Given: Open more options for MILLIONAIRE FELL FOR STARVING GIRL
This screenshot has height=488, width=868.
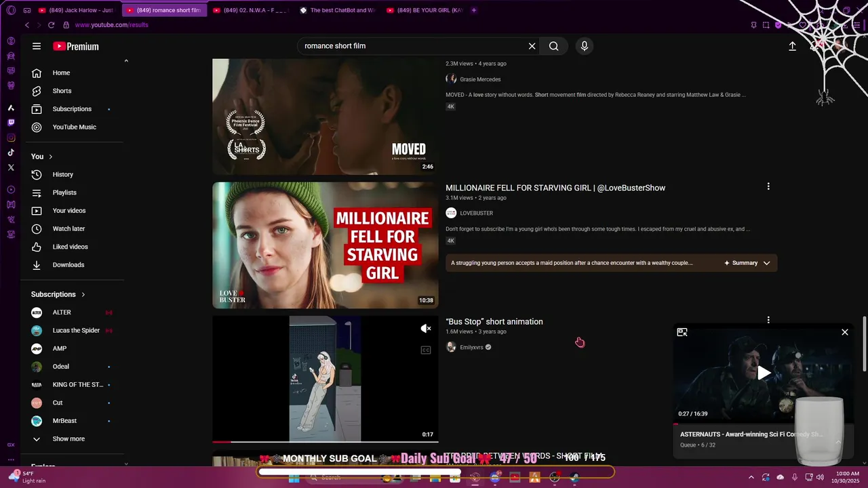Looking at the screenshot, I should 768,186.
